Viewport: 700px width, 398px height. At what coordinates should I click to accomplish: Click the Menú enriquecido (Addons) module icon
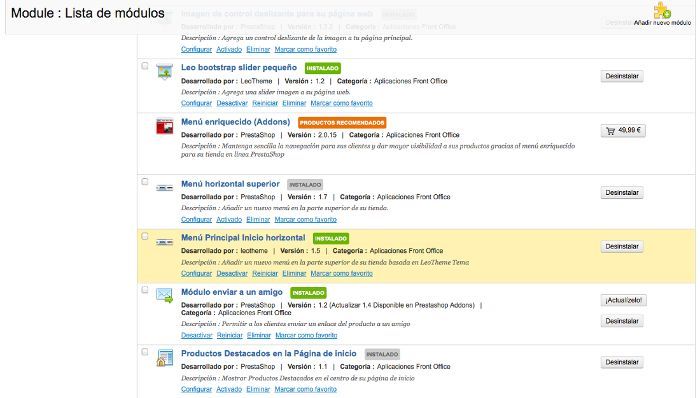[164, 126]
